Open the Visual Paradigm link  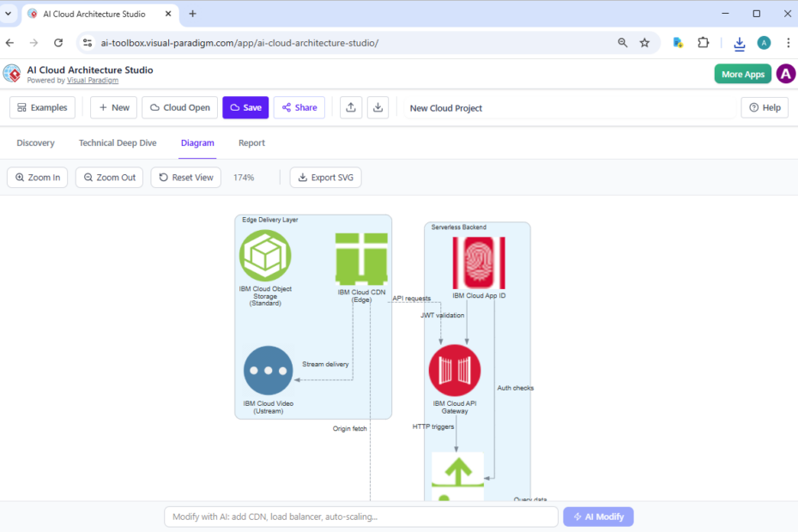pyautogui.click(x=93, y=80)
